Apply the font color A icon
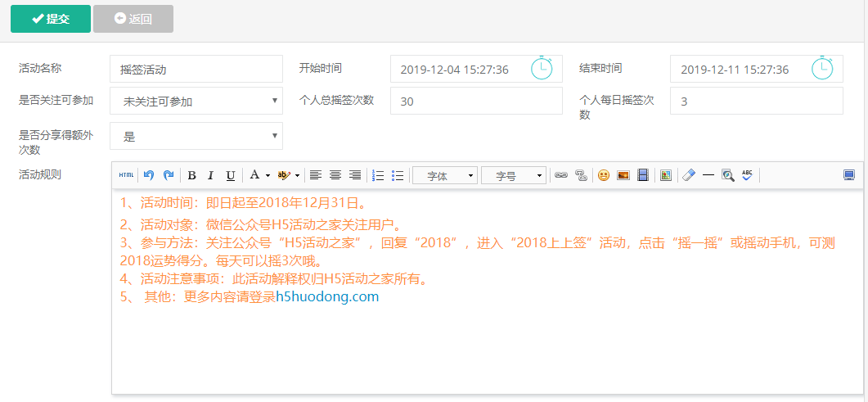868x402 pixels. (254, 175)
